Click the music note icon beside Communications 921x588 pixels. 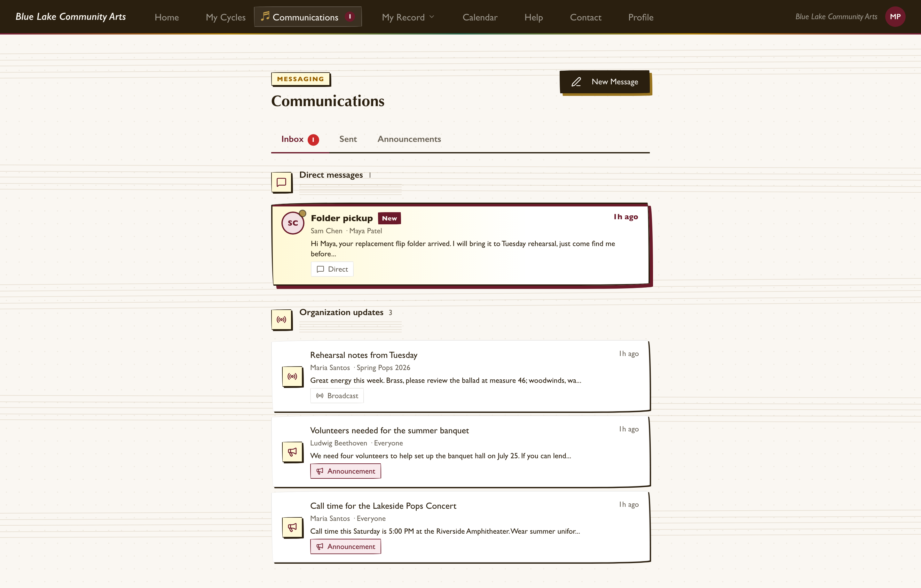tap(265, 16)
